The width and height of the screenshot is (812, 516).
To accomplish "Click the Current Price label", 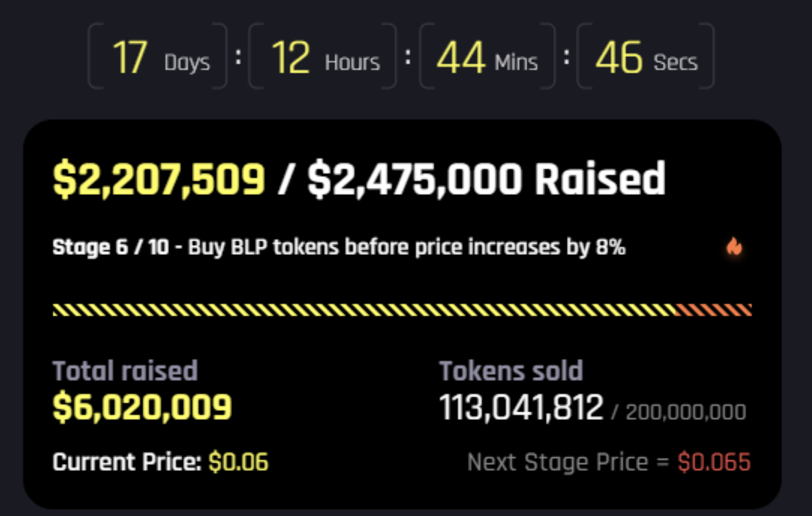I will coord(127,462).
